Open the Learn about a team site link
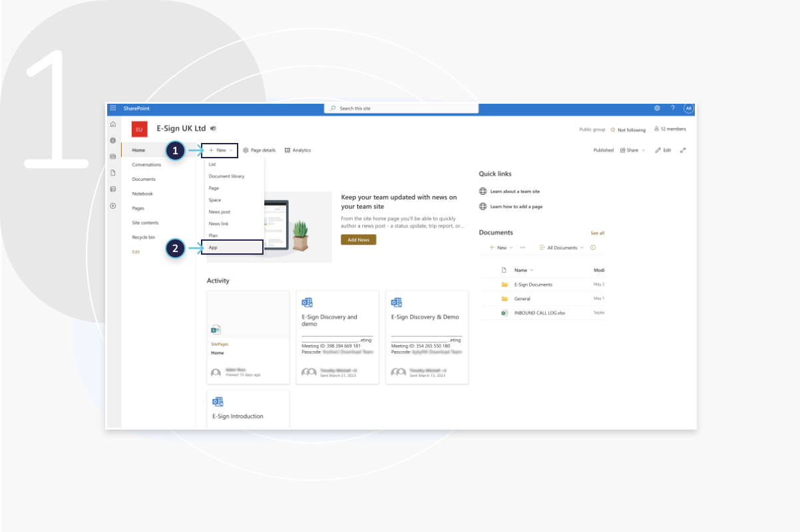Screen dimensions: 800x532 tap(515, 192)
